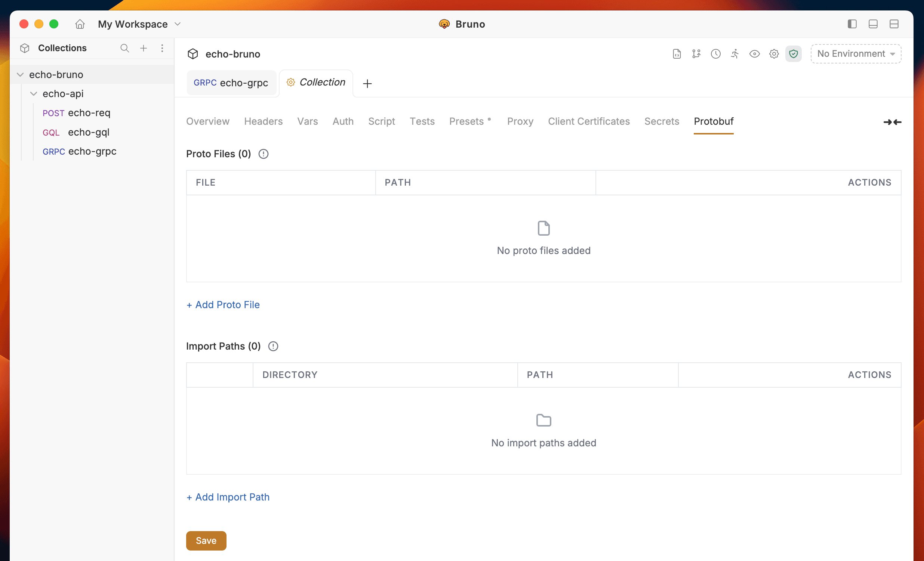
Task: Click the Save button
Action: coord(206,540)
